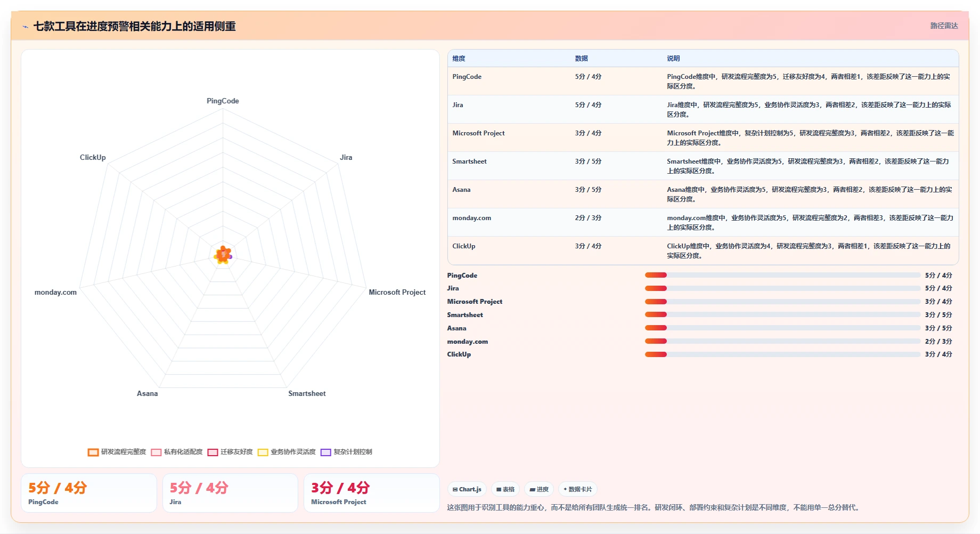980x534 pixels.
Task: Select the Jira table row name
Action: click(458, 105)
